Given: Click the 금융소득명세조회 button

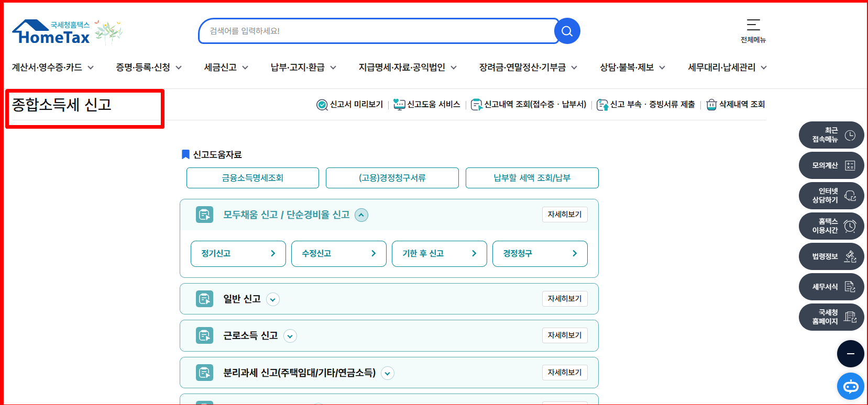Looking at the screenshot, I should (252, 178).
